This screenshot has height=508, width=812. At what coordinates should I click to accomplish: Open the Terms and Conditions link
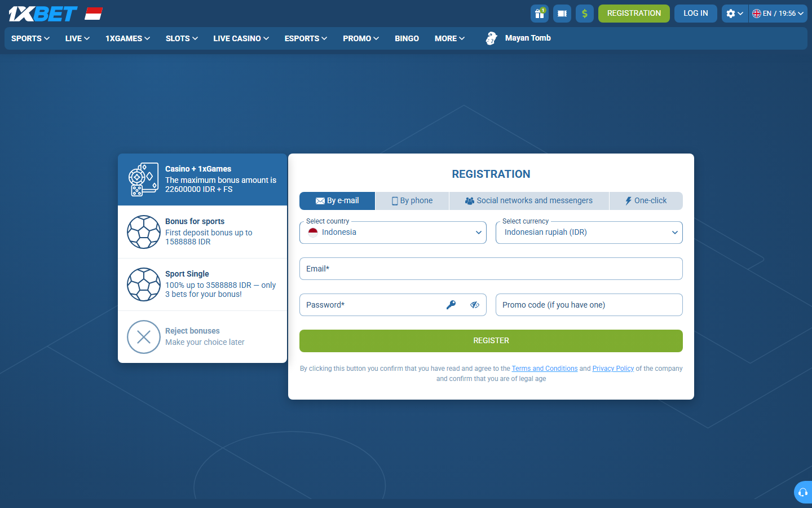(x=545, y=369)
